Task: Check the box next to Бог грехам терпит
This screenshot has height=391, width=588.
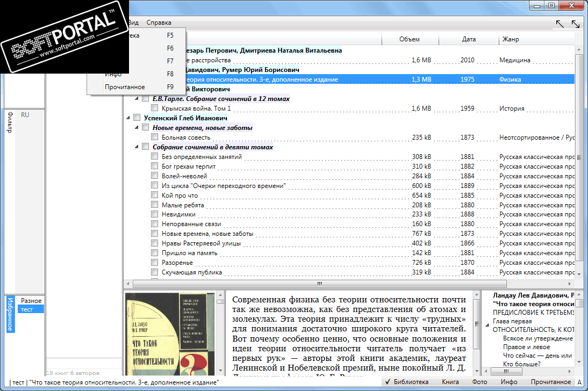Action: click(x=154, y=166)
